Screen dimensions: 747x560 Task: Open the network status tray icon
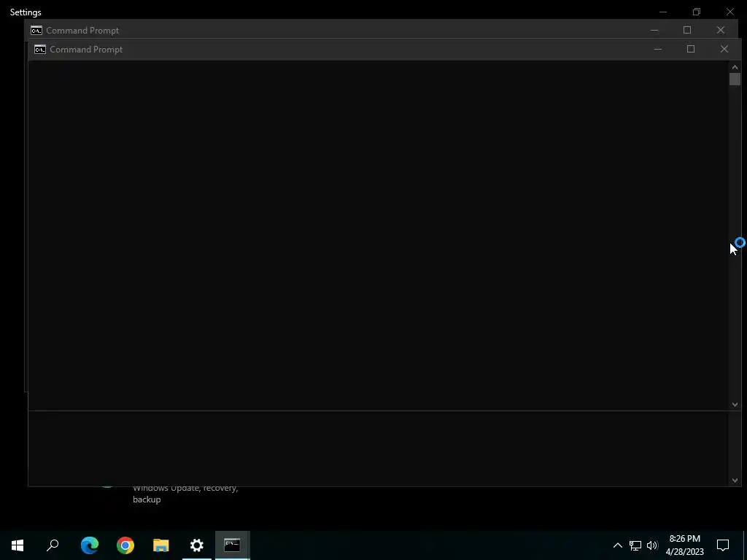pos(635,545)
